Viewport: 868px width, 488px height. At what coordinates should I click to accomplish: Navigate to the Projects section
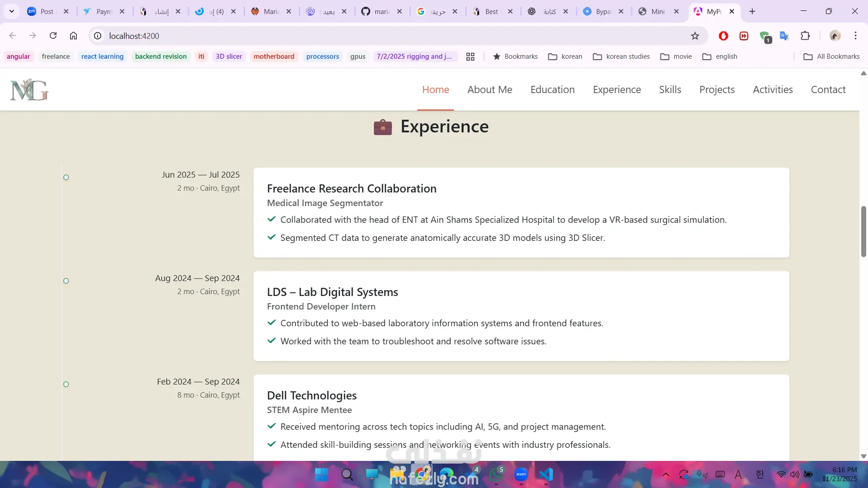click(x=717, y=89)
